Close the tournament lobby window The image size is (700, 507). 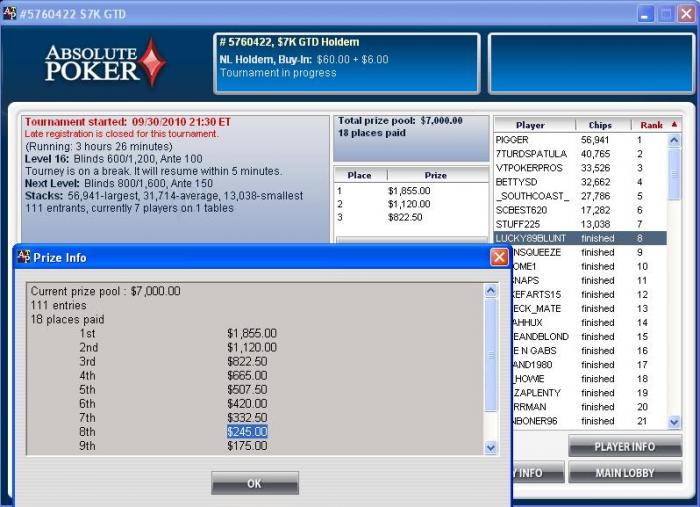tap(686, 14)
